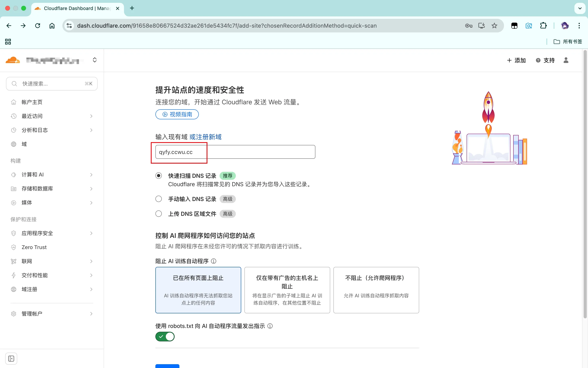Collapse sidebar using bottom-left panel icon
588x368 pixels.
11,358
